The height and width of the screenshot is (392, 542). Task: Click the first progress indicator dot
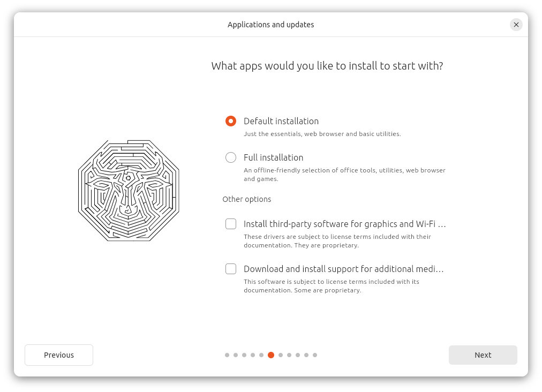[227, 355]
